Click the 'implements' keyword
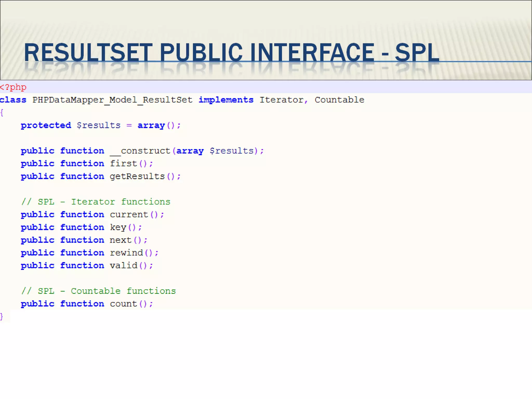This screenshot has width=532, height=399. [x=226, y=100]
